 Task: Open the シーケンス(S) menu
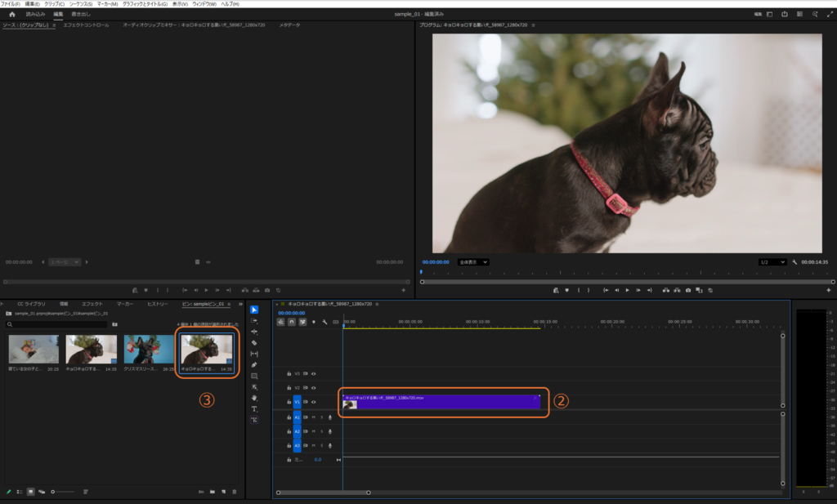pyautogui.click(x=80, y=4)
